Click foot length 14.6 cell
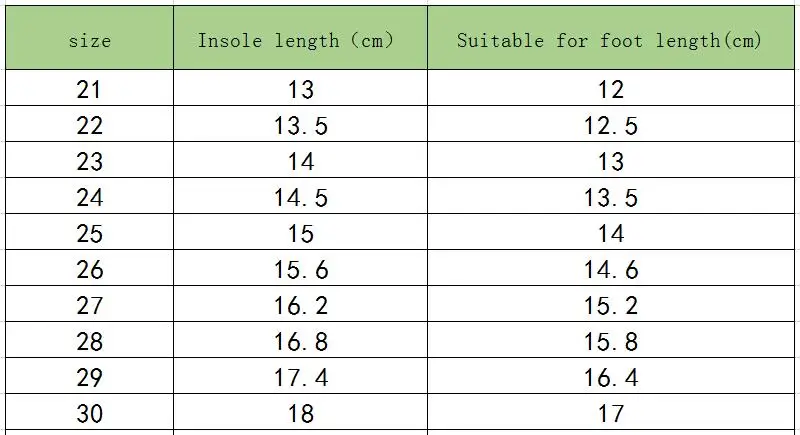This screenshot has width=800, height=435. point(610,270)
